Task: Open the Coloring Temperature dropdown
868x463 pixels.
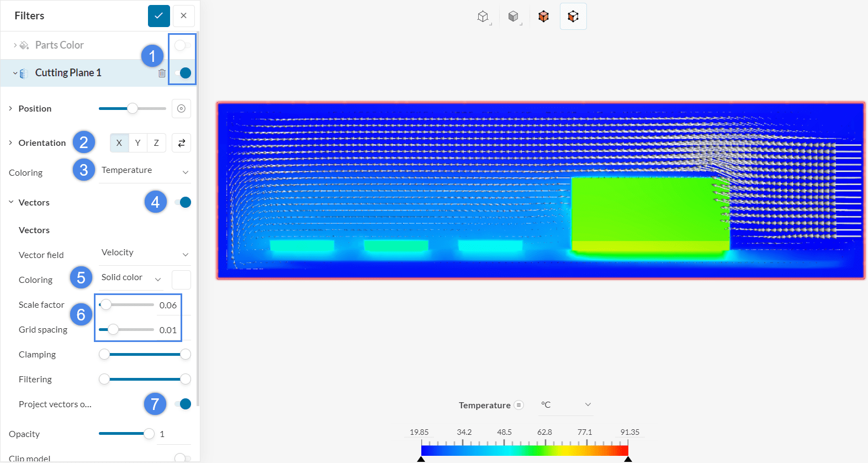Action: (145, 171)
